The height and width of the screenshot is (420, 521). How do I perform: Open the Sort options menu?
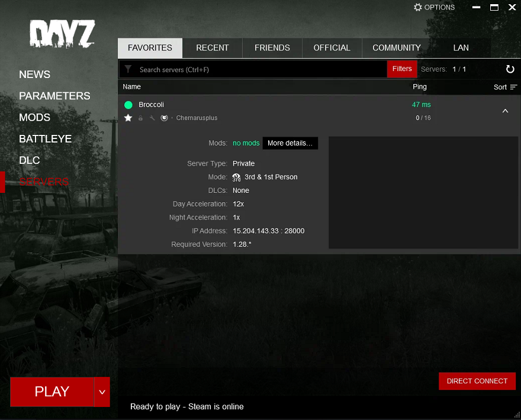[x=505, y=87]
